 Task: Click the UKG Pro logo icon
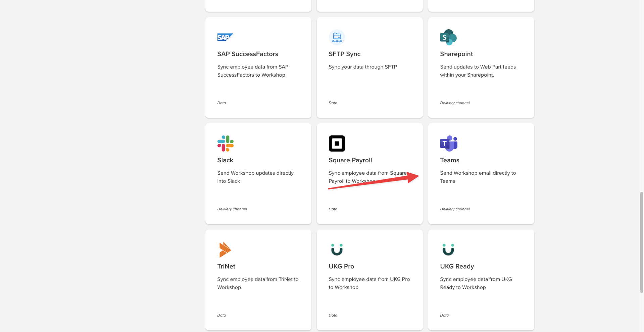(x=337, y=250)
